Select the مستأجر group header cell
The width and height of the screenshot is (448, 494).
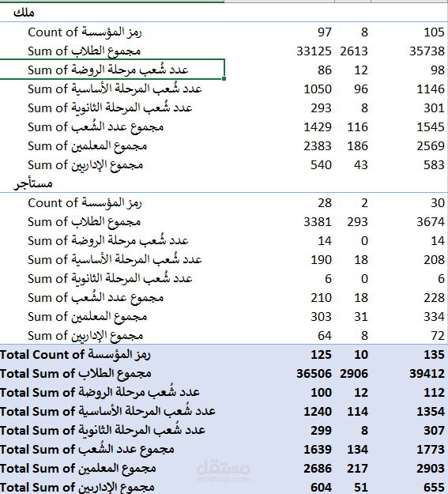[32, 183]
